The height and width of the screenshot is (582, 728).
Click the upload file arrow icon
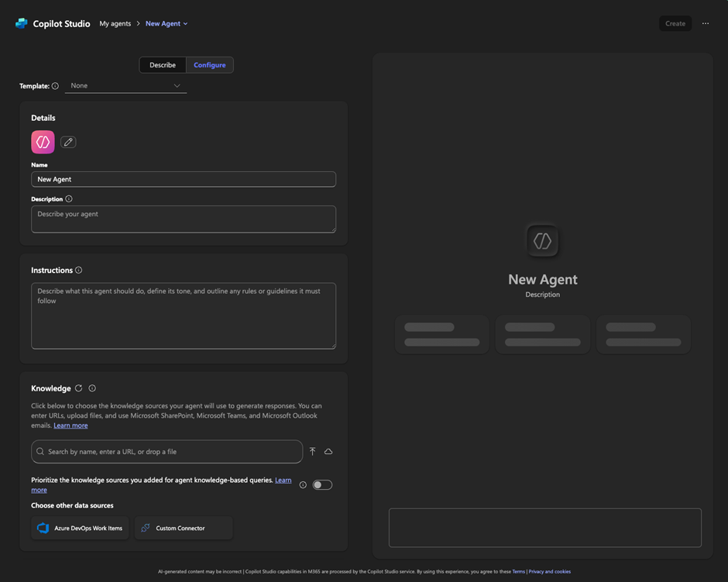pos(312,452)
